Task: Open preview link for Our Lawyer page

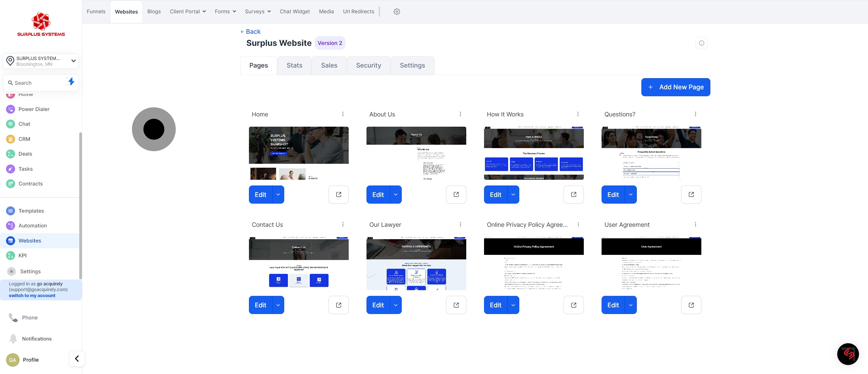Action: click(x=456, y=305)
